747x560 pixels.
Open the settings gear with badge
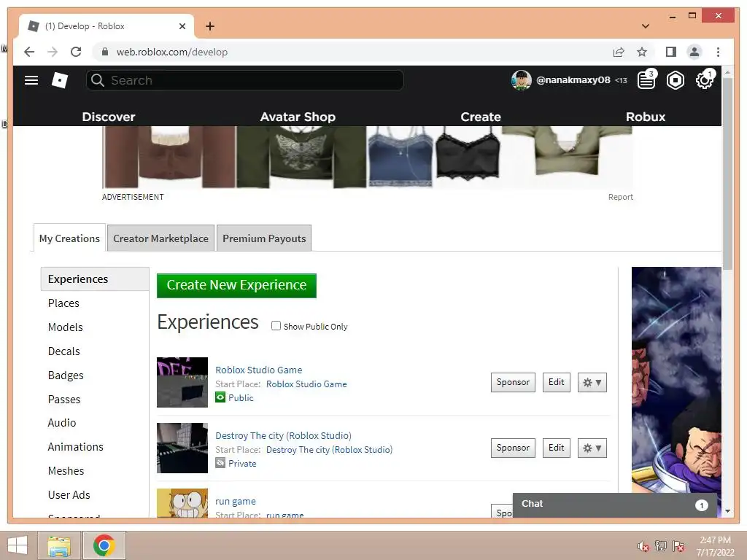tap(705, 80)
